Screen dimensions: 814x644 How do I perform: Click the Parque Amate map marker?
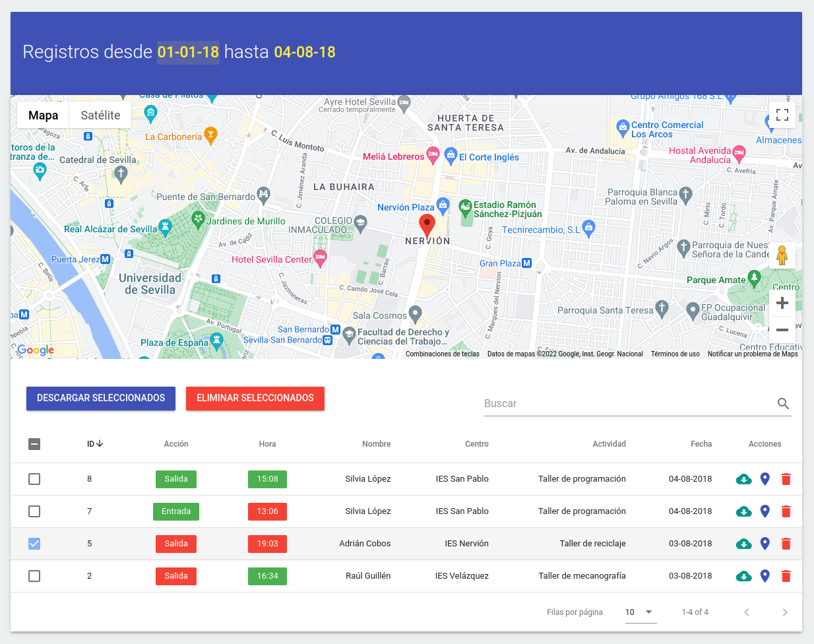click(x=754, y=277)
